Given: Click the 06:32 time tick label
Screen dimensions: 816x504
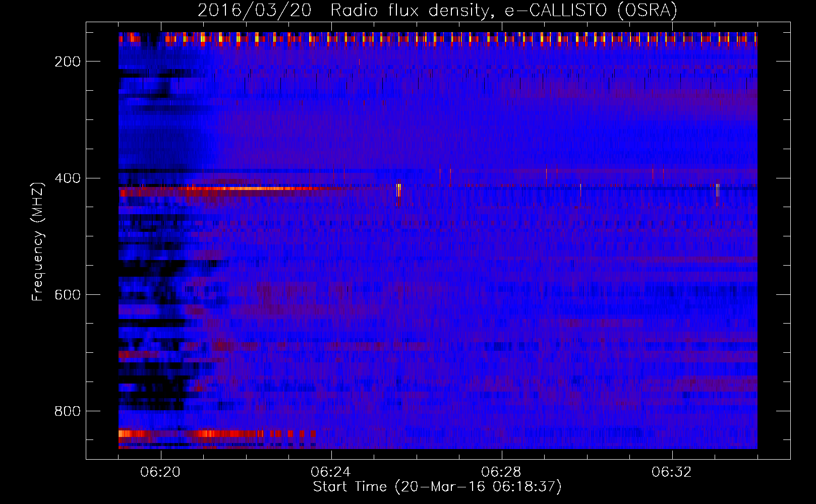Looking at the screenshot, I should (672, 472).
